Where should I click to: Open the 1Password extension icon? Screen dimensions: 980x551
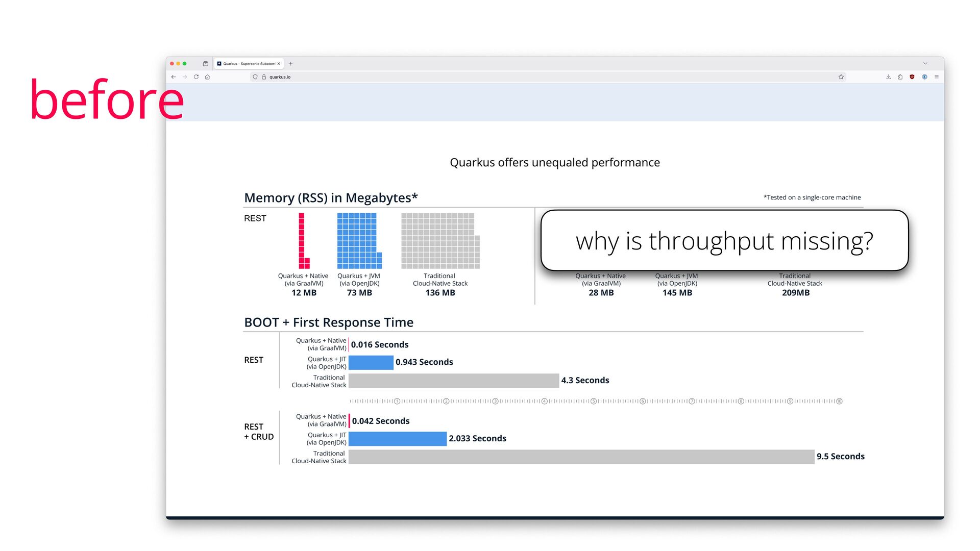pos(924,77)
